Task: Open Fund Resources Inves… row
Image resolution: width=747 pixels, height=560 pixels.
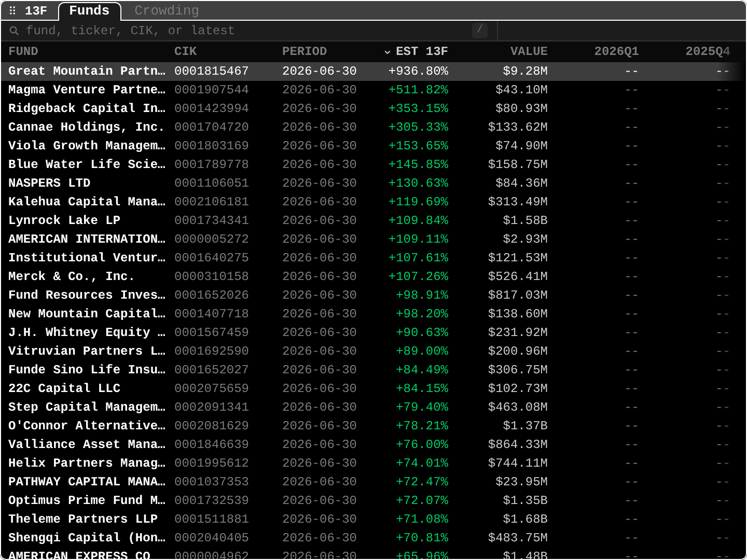Action: point(374,295)
